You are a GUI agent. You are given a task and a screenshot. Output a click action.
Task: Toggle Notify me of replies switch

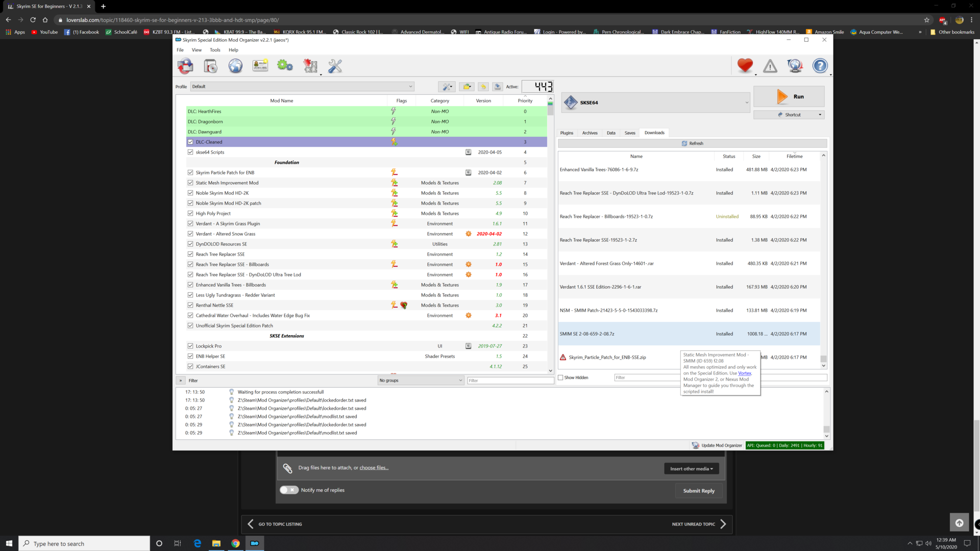289,490
